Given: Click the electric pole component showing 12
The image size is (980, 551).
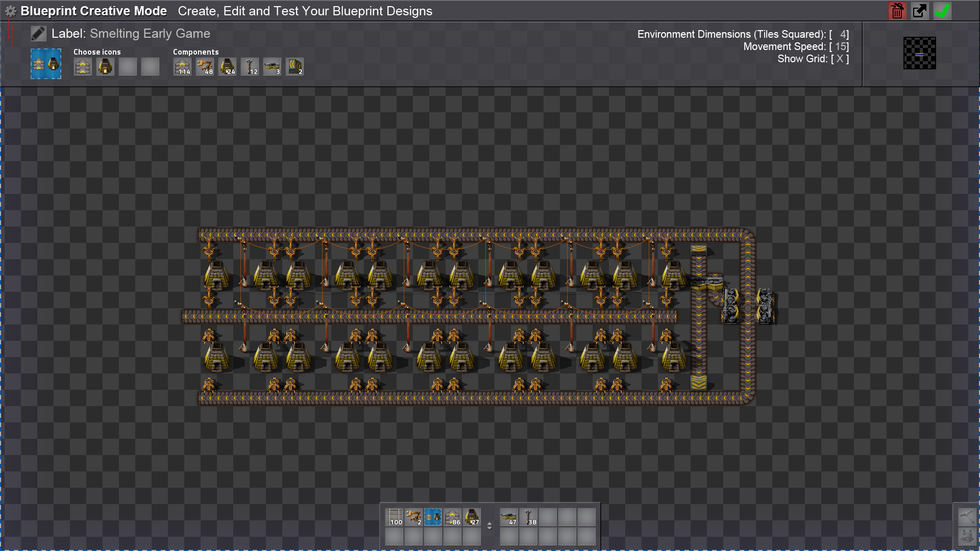Looking at the screenshot, I should (250, 66).
